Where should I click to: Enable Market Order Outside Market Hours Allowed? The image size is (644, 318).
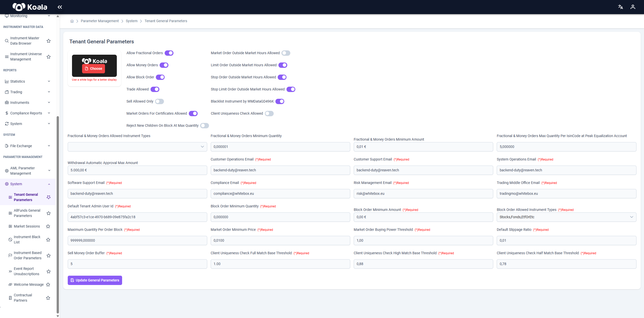pos(286,53)
